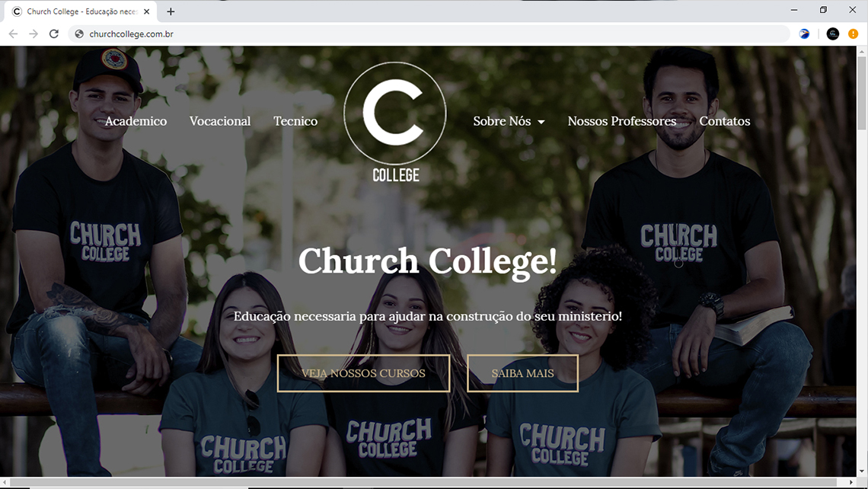
Task: Click the orange alert icon in toolbar
Action: [853, 34]
